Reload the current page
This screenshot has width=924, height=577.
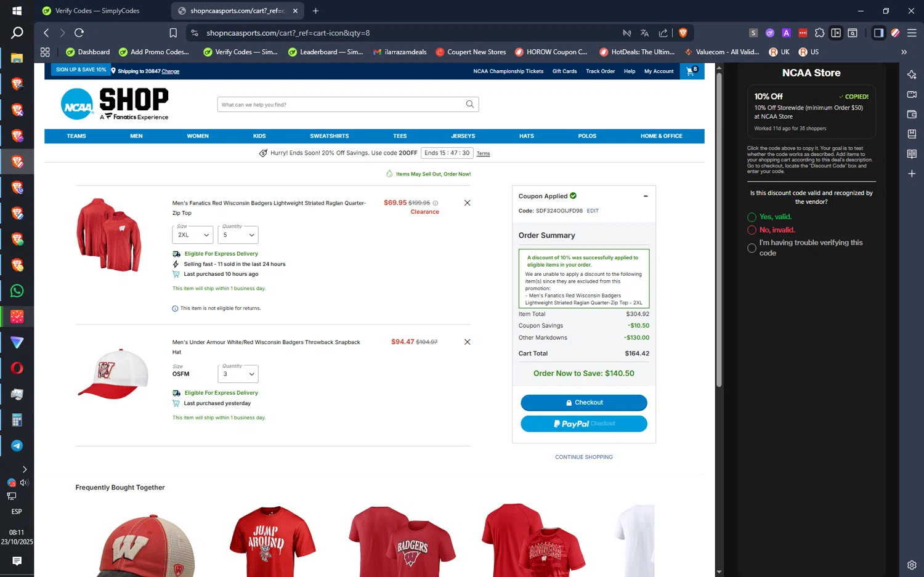coord(79,33)
